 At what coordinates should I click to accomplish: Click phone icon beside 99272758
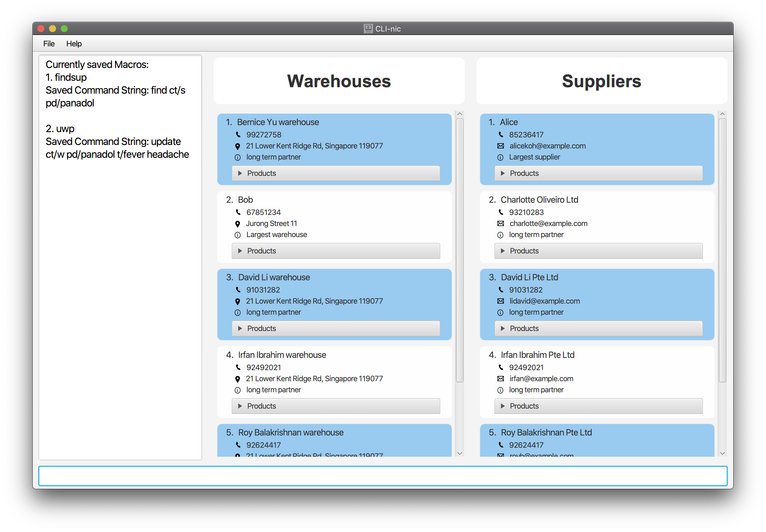(x=238, y=135)
